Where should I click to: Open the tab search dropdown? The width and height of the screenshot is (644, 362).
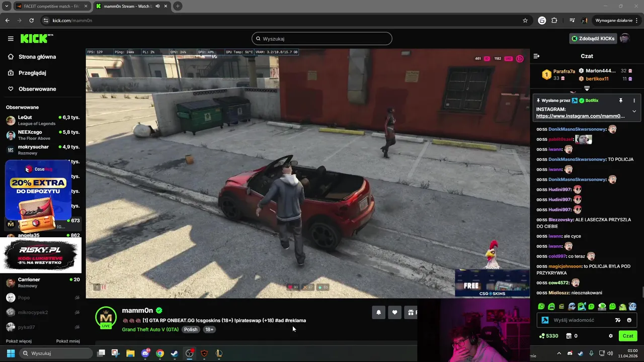pos(7,6)
